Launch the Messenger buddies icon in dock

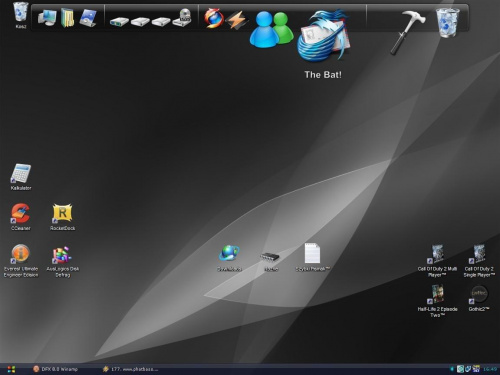(x=271, y=30)
